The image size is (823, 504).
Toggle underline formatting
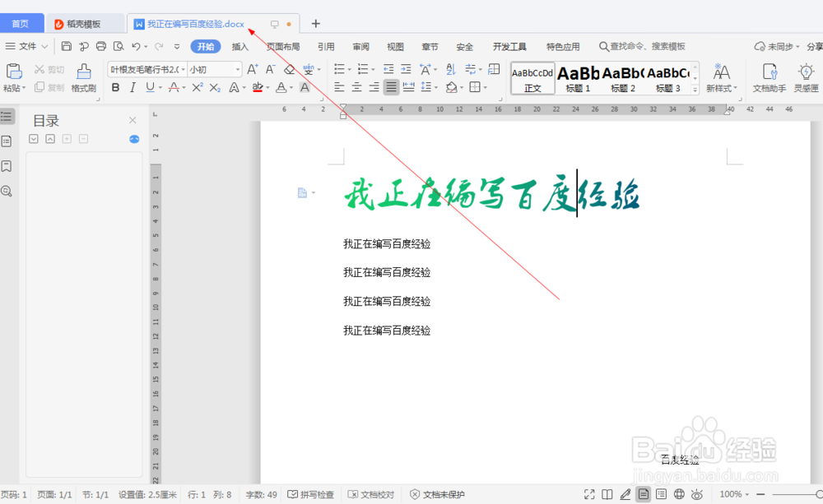tap(150, 88)
